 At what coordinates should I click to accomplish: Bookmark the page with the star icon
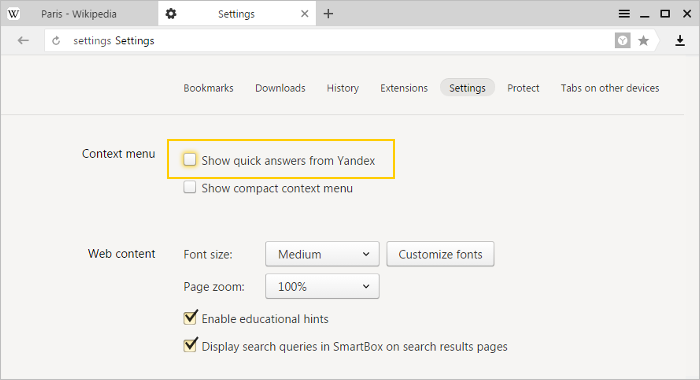tap(643, 41)
